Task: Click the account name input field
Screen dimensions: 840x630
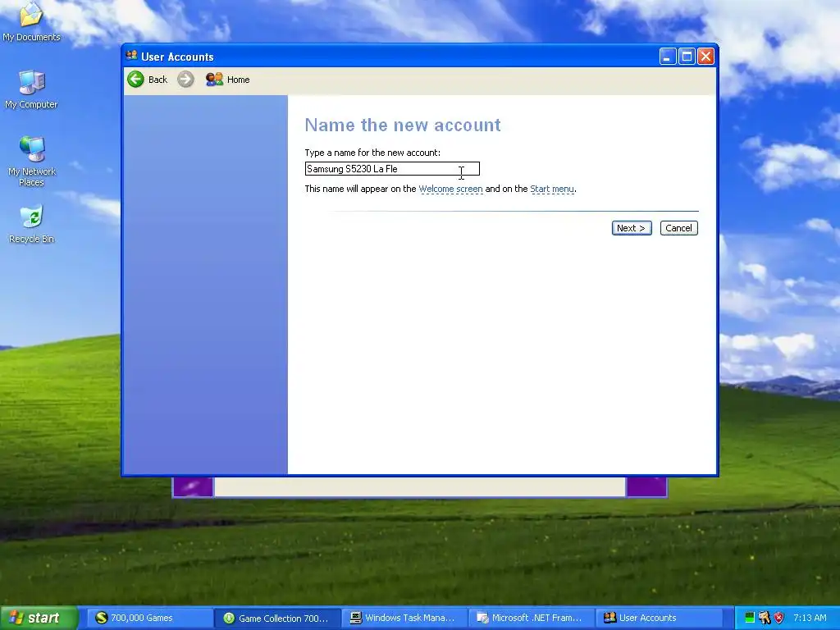Action: (392, 169)
